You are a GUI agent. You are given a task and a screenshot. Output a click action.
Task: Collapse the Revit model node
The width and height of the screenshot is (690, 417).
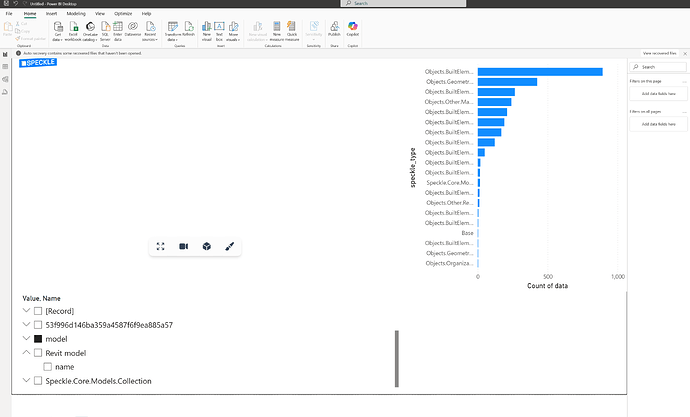click(26, 352)
